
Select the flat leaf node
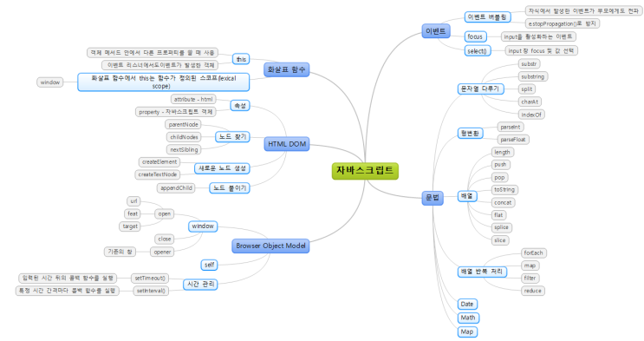(x=498, y=214)
